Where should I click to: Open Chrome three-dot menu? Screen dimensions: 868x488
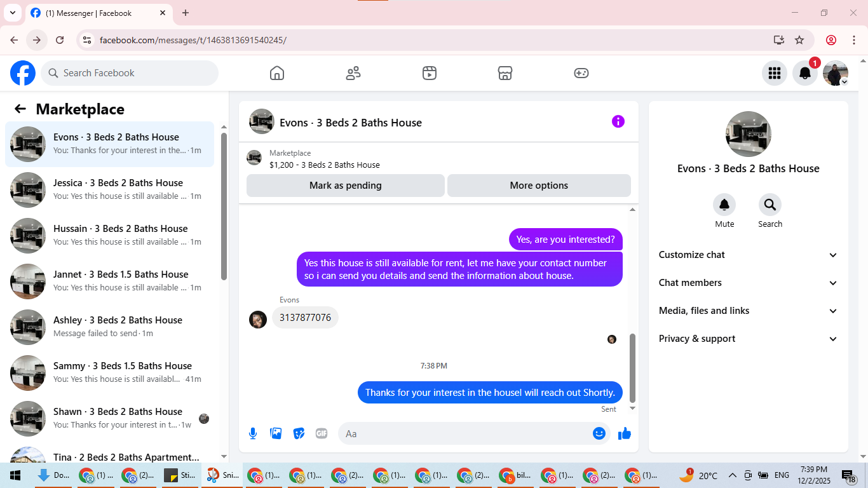click(x=853, y=40)
